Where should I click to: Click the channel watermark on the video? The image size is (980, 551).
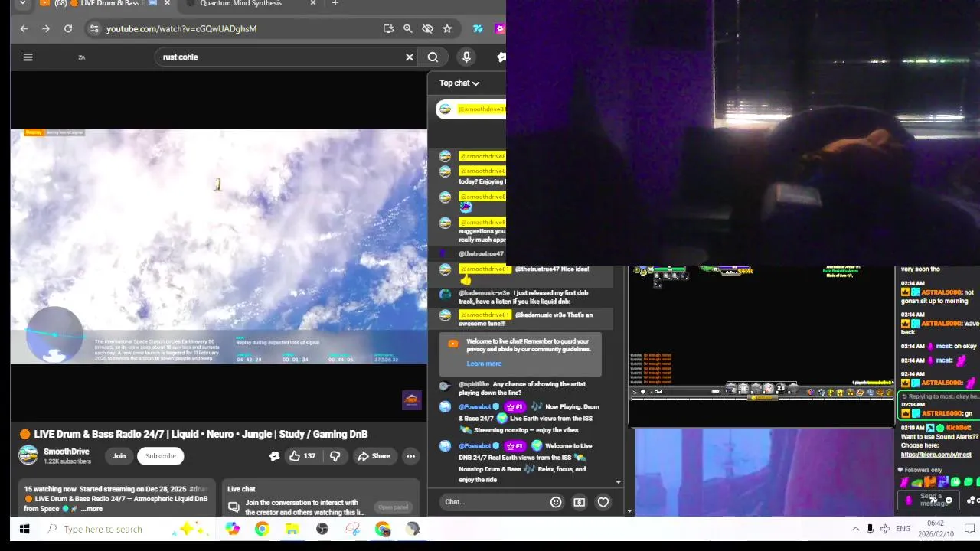(x=412, y=400)
